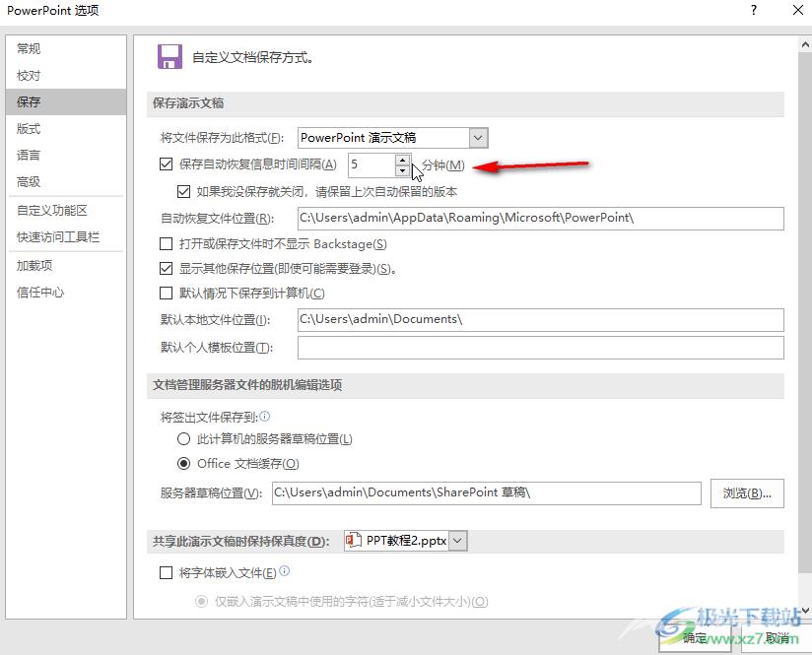The image size is (812, 655).
Task: Select Office 文档缓存 radio button
Action: pos(183,463)
